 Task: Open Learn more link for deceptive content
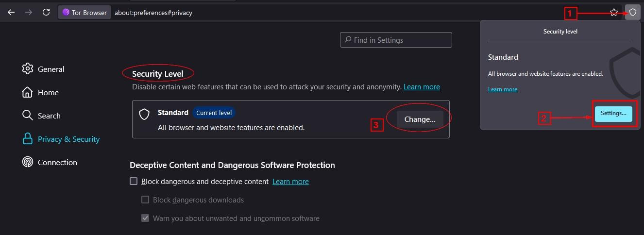click(x=290, y=182)
